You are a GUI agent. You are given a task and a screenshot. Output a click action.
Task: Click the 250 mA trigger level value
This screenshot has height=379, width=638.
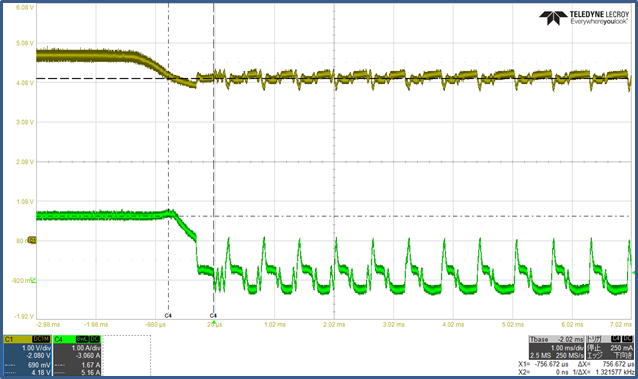[x=621, y=348]
